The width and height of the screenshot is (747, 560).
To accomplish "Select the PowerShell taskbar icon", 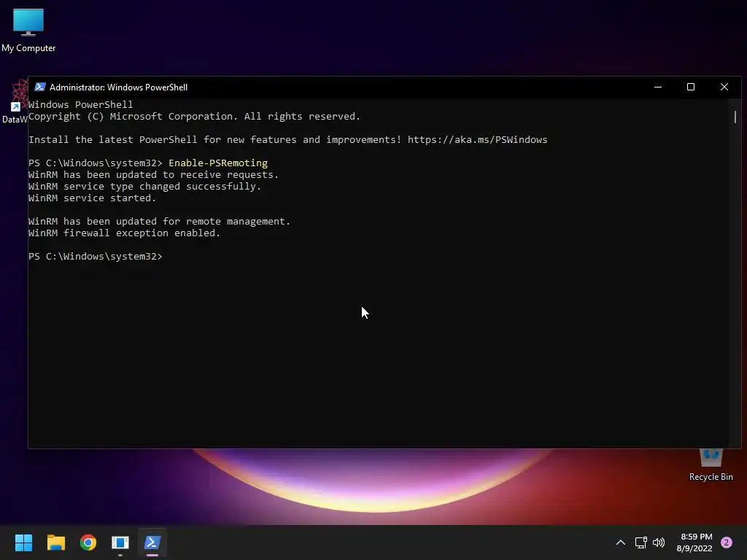I will pos(152,542).
